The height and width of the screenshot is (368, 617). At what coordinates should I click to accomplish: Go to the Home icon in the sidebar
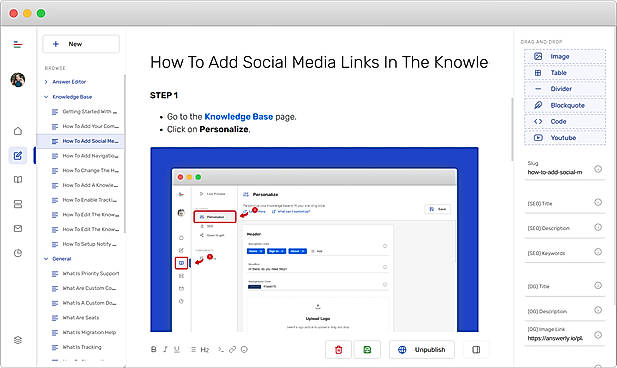point(18,131)
